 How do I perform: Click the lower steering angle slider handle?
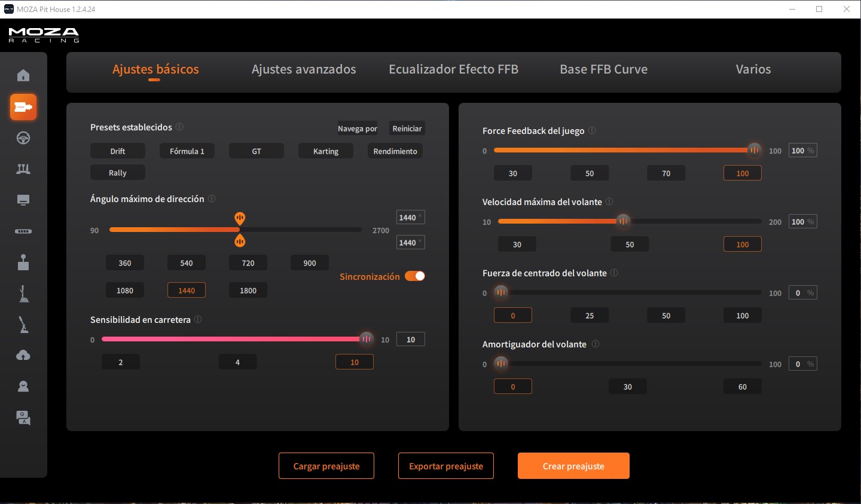point(240,241)
